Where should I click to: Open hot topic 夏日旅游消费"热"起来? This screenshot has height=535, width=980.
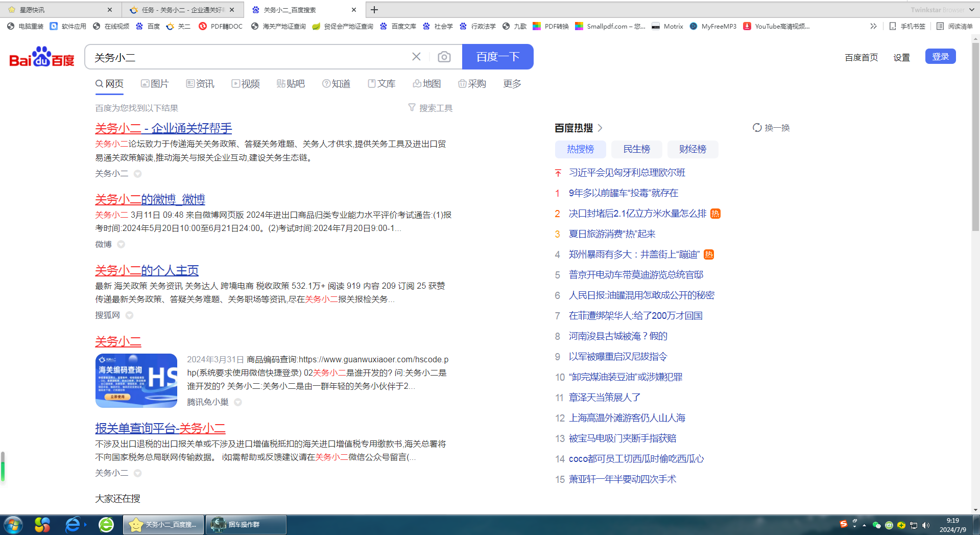click(612, 234)
